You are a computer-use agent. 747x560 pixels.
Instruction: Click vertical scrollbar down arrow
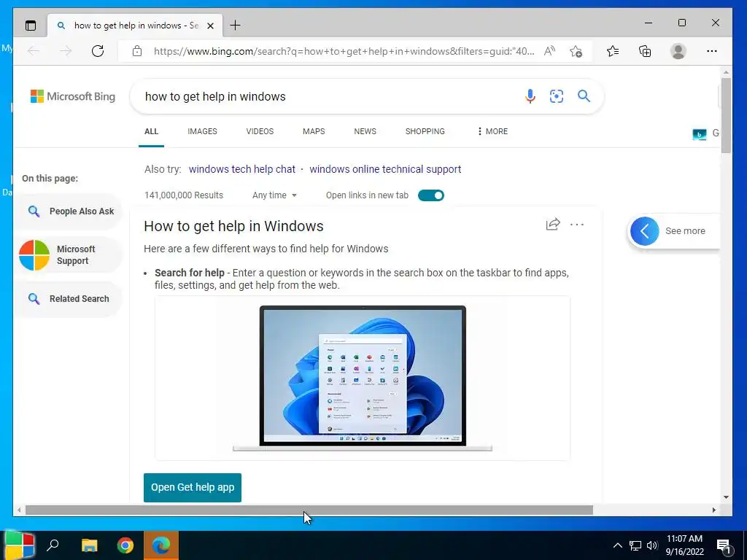point(726,497)
